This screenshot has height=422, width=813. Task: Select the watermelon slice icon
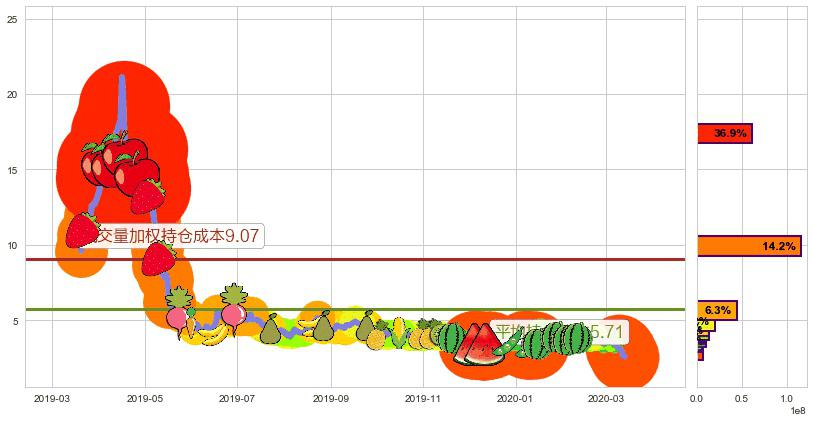click(x=478, y=343)
